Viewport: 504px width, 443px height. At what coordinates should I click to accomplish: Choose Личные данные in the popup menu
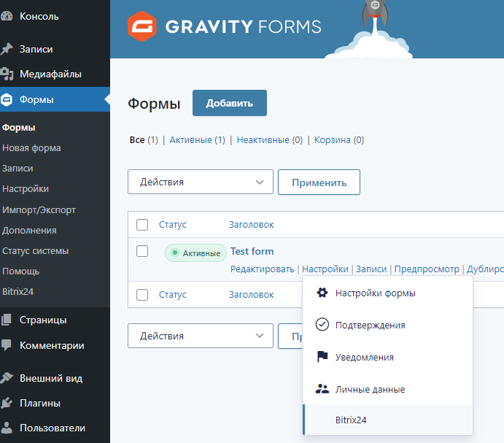[x=387, y=389]
